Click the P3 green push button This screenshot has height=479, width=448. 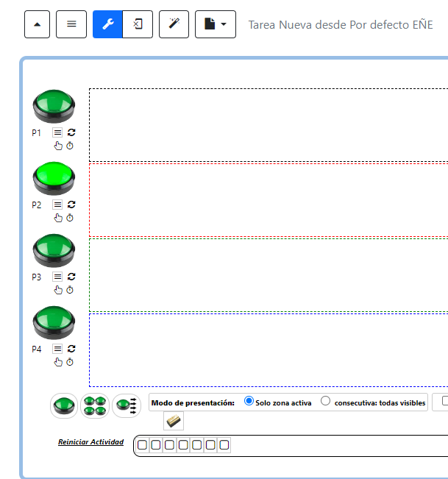point(54,250)
